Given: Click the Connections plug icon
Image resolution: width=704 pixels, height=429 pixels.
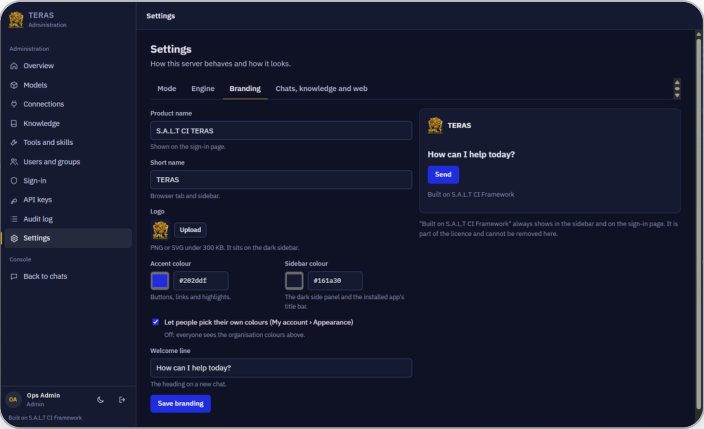Looking at the screenshot, I should [x=14, y=104].
